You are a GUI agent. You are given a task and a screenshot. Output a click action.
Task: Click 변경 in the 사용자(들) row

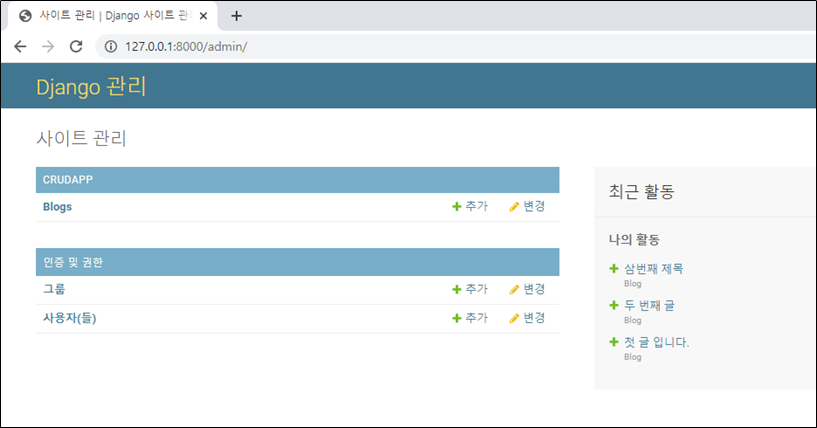pyautogui.click(x=527, y=318)
